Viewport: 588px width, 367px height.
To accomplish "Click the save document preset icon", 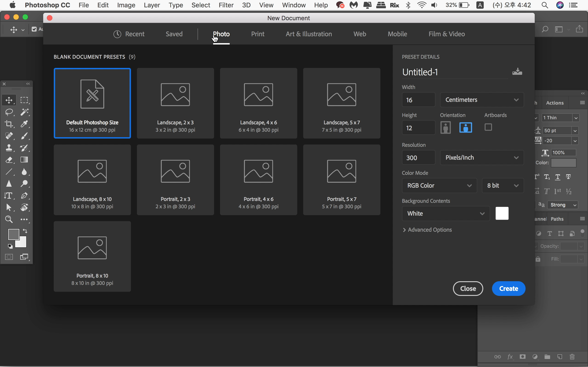I will coord(517,72).
